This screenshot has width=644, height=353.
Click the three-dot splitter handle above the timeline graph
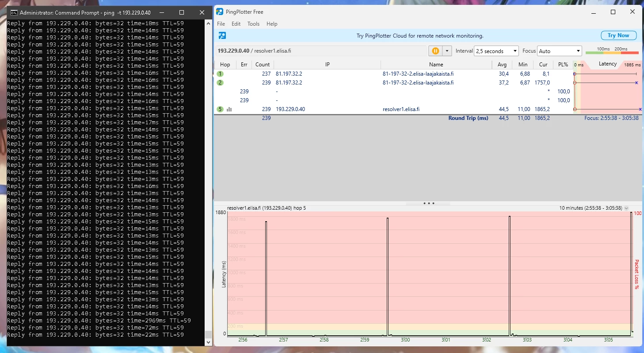(x=428, y=203)
